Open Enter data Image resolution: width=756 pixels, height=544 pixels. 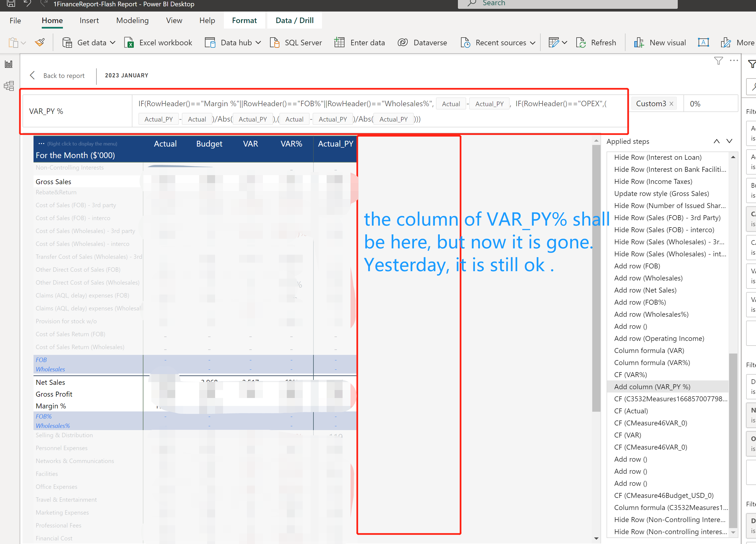tap(360, 42)
